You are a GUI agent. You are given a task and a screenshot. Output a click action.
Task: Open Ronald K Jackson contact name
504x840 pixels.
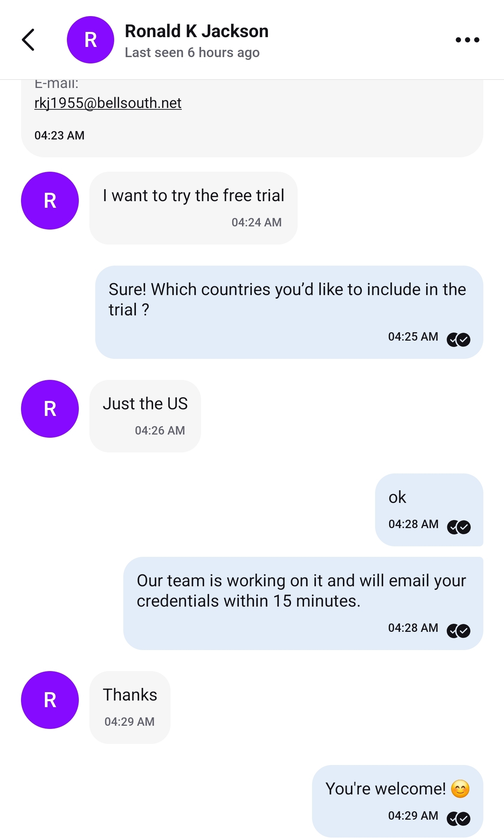point(196,31)
